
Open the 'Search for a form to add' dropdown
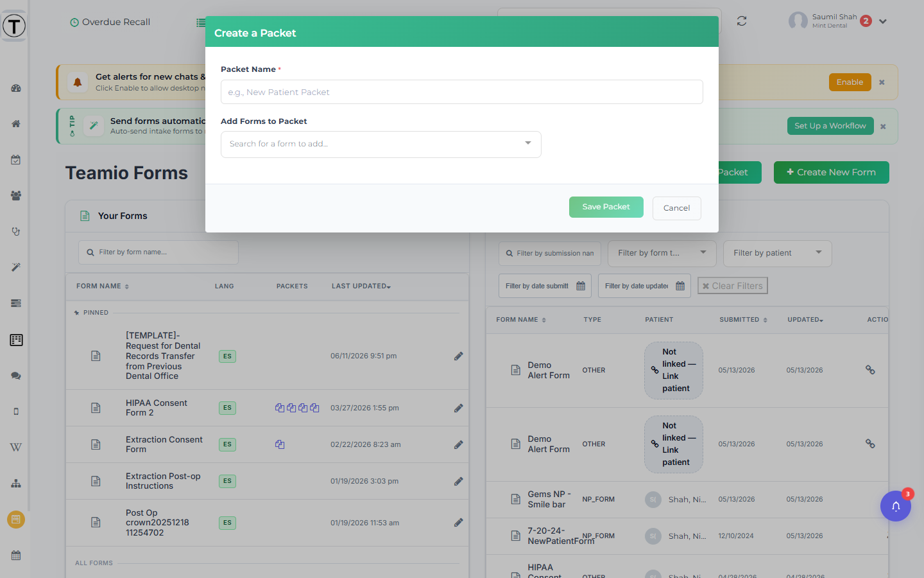point(381,144)
